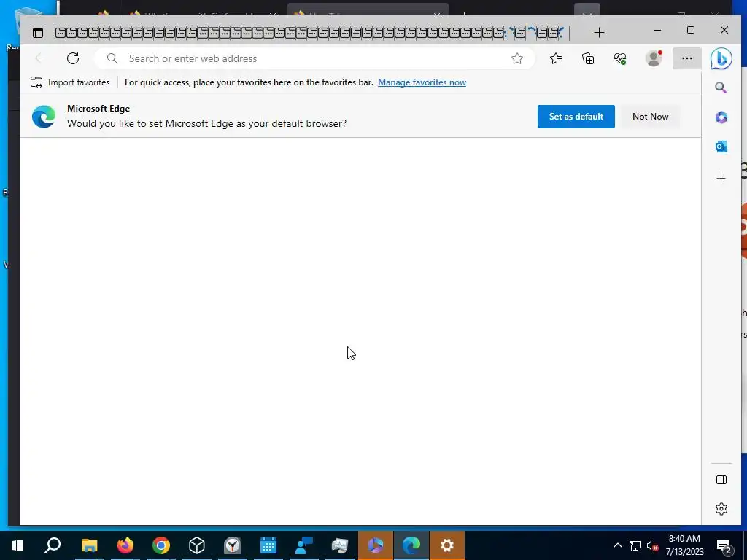Add this page to favorites star

[517, 58]
